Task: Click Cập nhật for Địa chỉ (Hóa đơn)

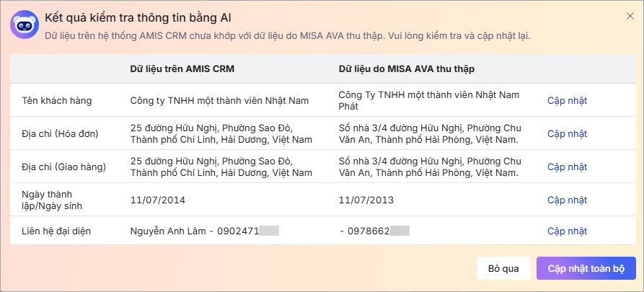Action: (x=568, y=134)
